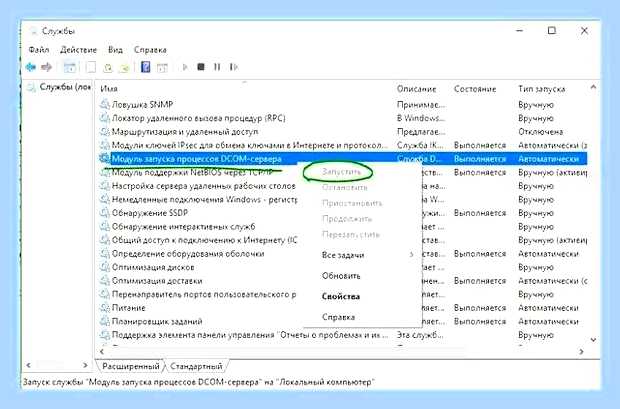620x409 pixels.
Task: Select Поддержка элемента панели управления row
Action: click(343, 335)
